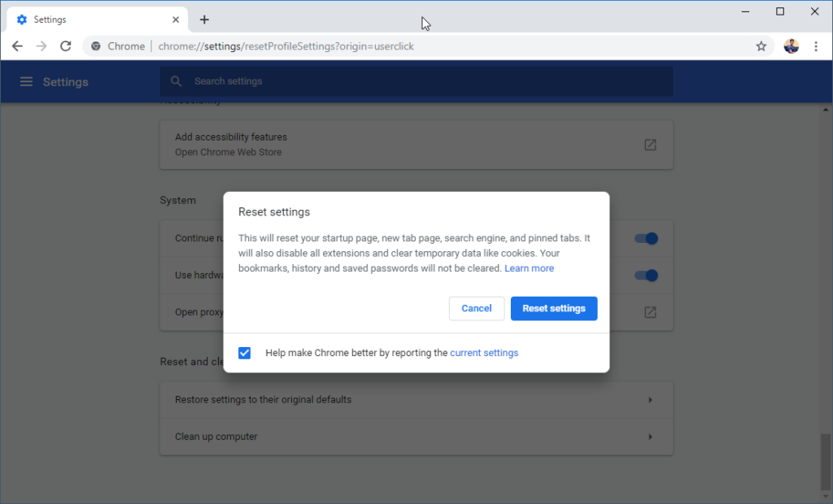Image resolution: width=833 pixels, height=504 pixels.
Task: Cancel the reset settings dialog
Action: point(477,308)
